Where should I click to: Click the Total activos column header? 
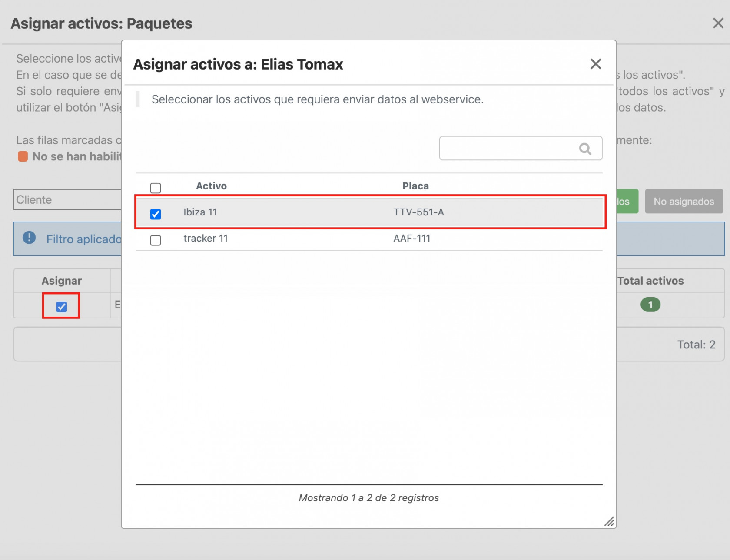pyautogui.click(x=650, y=281)
